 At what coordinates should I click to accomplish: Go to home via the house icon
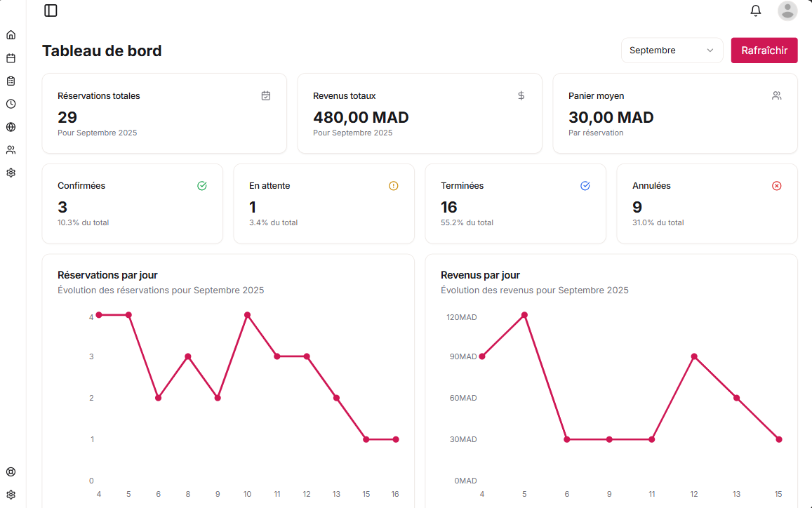coord(11,35)
